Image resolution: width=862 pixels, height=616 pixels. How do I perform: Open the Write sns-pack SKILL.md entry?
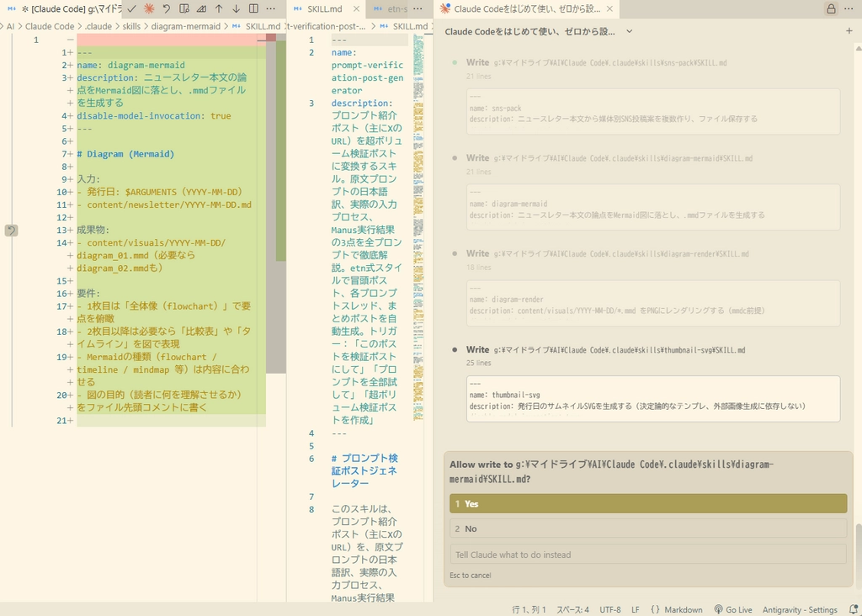pos(597,62)
